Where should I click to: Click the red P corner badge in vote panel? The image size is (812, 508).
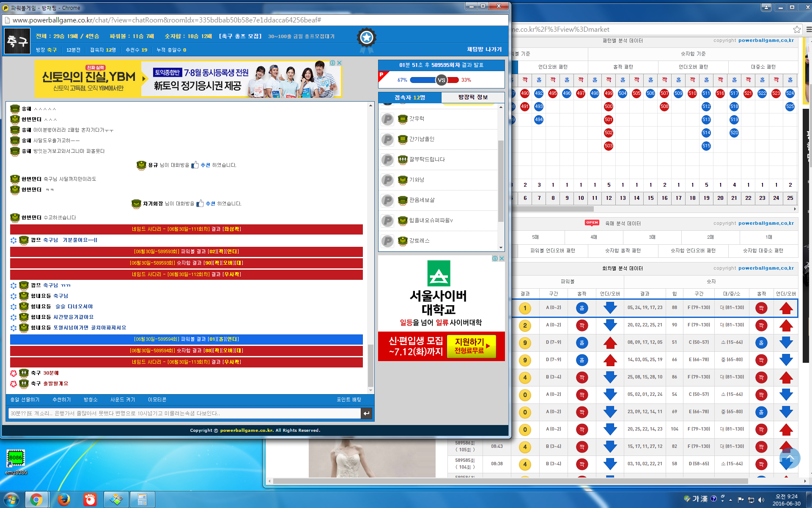point(383,75)
